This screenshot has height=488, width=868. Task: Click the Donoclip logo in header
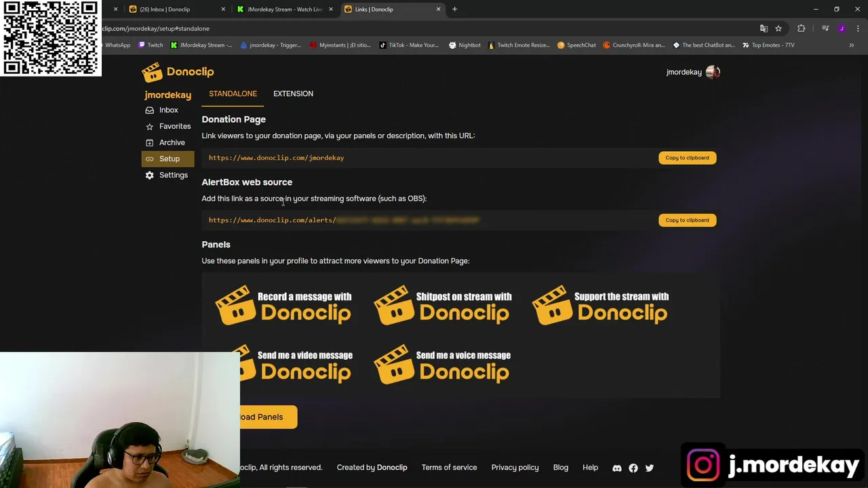(x=178, y=72)
